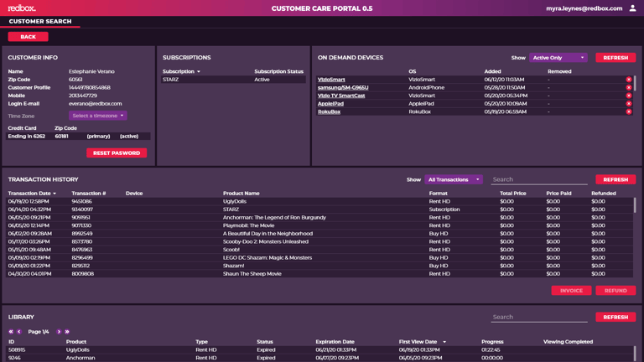Select the UglyDolls transaction row
Viewport: 644px width, 362px height.
point(319,201)
